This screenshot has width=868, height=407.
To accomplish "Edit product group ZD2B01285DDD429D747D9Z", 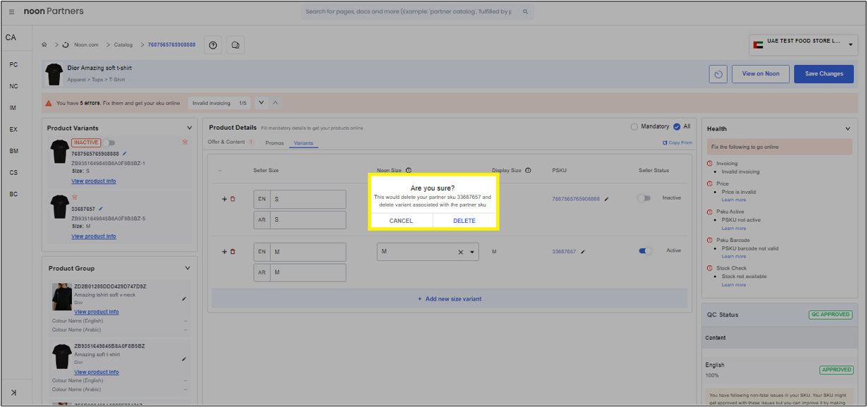I will (x=184, y=298).
